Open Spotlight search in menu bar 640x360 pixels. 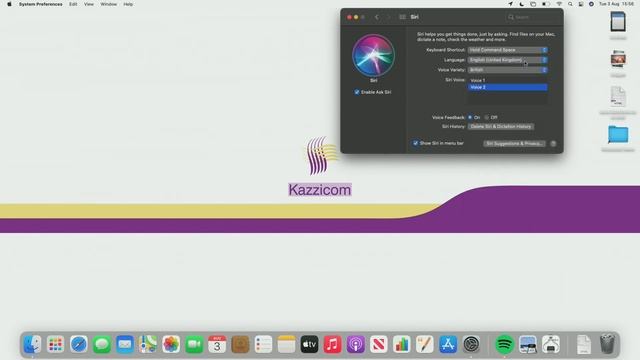tap(570, 4)
